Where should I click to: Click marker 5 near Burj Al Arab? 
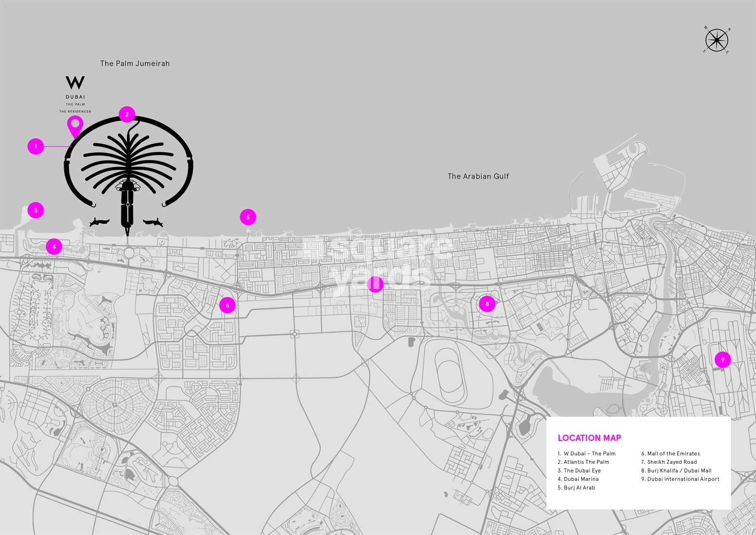click(248, 216)
